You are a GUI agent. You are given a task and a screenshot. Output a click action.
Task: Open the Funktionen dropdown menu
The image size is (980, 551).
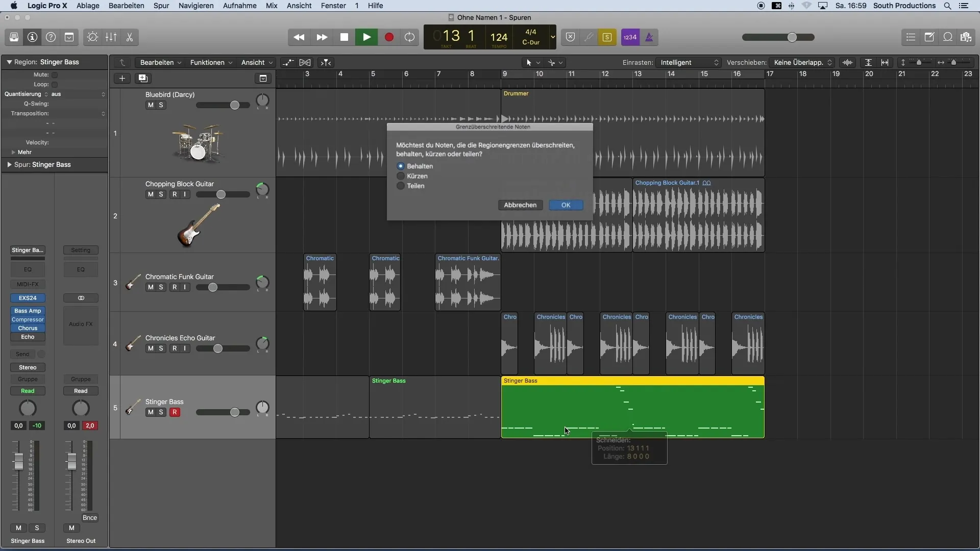[211, 62]
